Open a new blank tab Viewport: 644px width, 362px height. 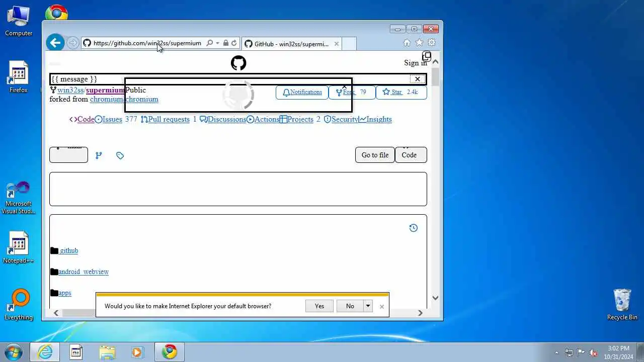point(349,44)
